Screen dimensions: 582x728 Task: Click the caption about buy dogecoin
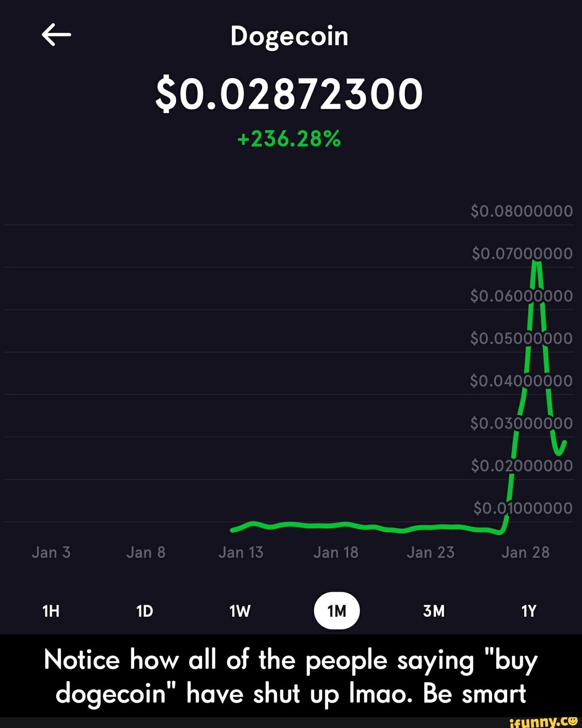click(291, 676)
